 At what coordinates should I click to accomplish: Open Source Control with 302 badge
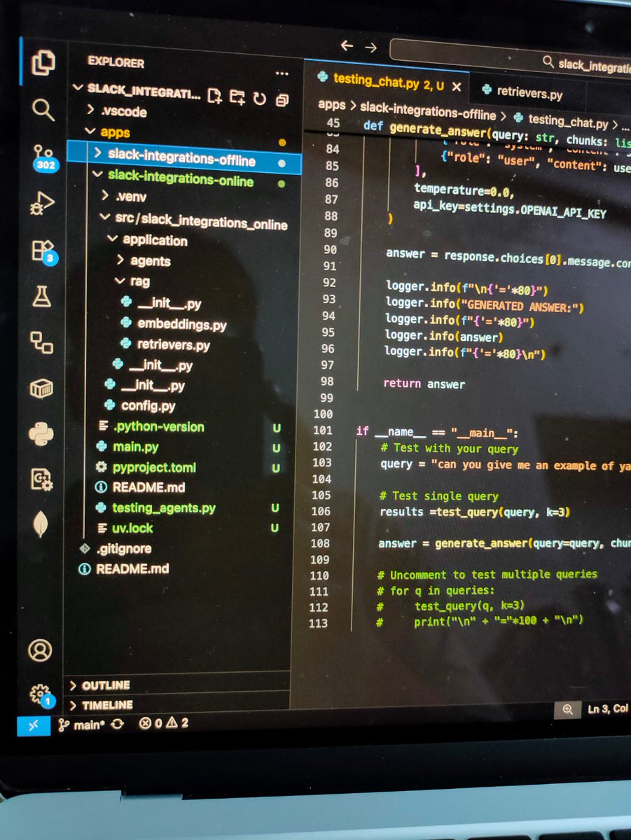click(43, 158)
